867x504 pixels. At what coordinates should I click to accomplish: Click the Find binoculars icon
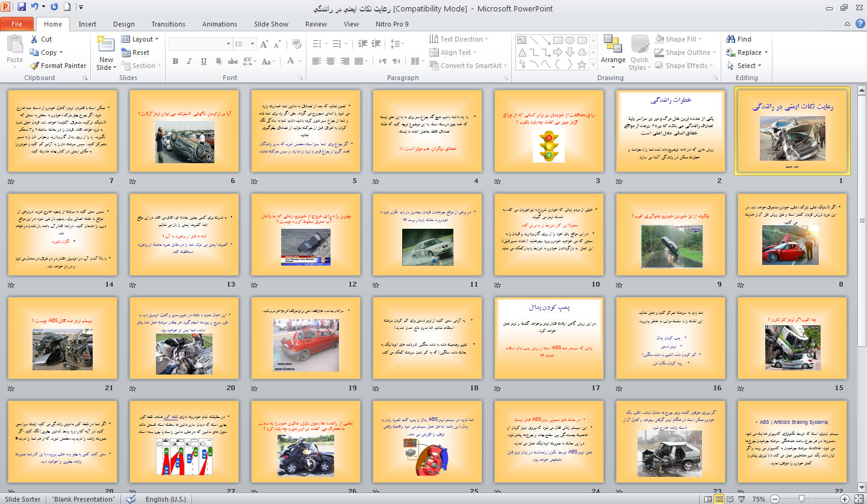[731, 39]
